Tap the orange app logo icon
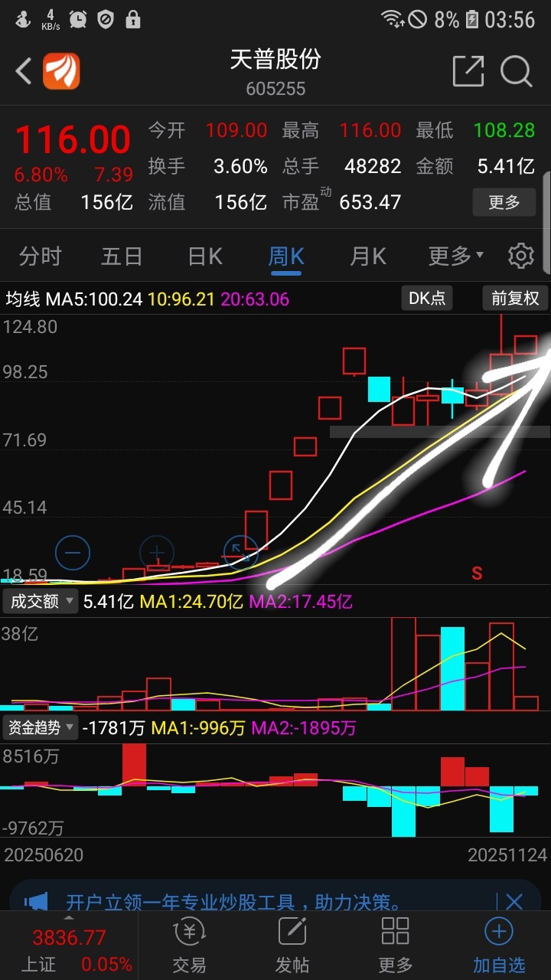551x980 pixels. tap(61, 72)
